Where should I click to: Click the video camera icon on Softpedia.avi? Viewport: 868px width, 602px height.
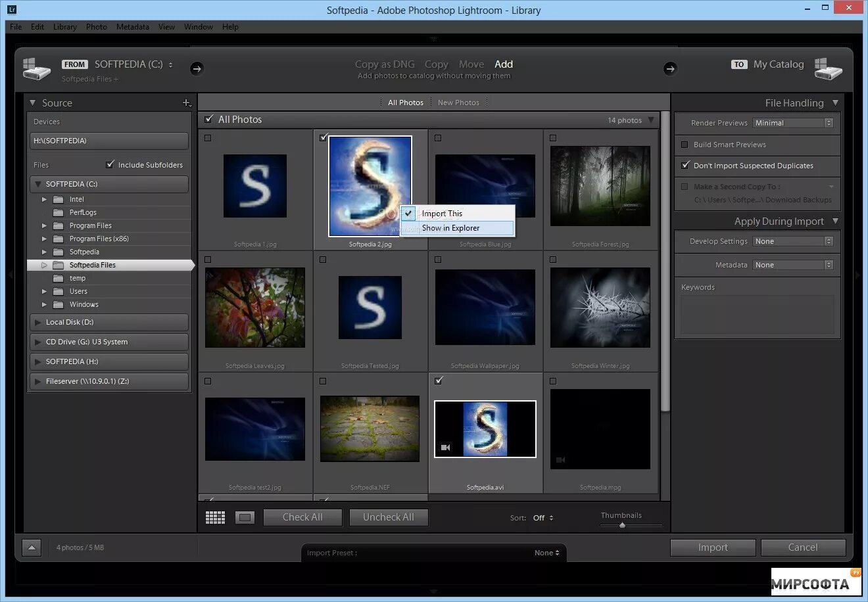pos(445,448)
